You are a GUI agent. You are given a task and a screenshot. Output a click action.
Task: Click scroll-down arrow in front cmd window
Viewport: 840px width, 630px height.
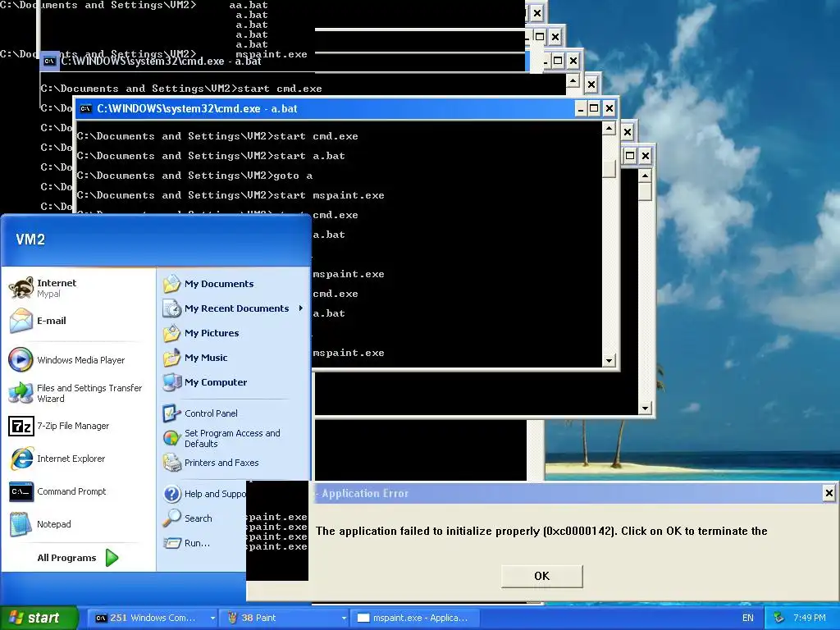pos(609,361)
